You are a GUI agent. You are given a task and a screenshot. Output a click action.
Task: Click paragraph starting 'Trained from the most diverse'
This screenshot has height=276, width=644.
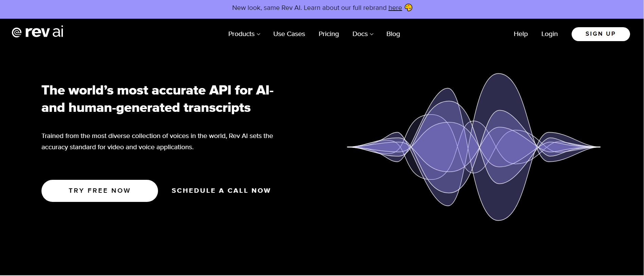click(157, 141)
